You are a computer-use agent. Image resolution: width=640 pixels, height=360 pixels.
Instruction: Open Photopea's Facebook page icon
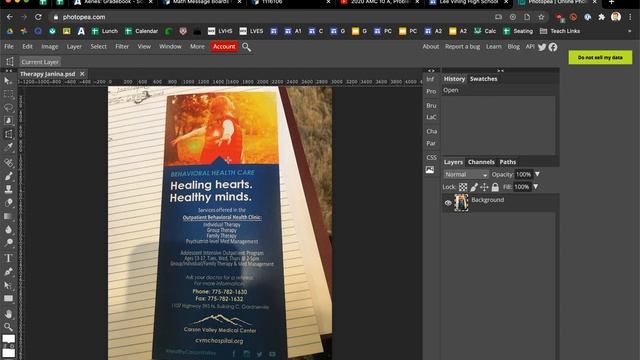[x=553, y=47]
